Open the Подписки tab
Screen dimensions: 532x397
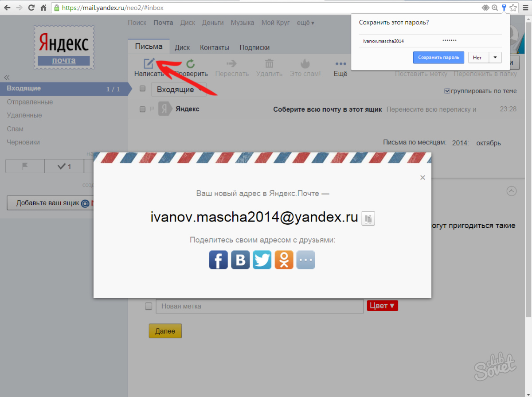pos(254,47)
